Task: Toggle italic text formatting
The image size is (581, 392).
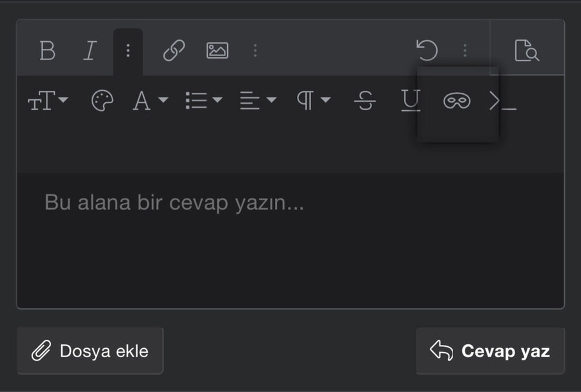Action: pyautogui.click(x=90, y=50)
